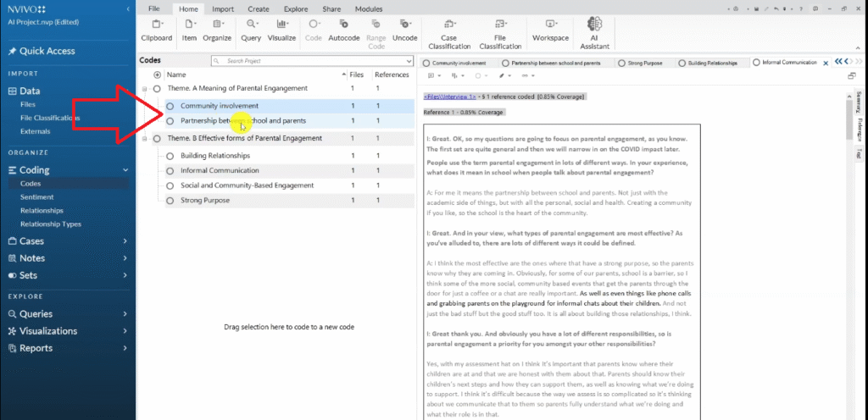Select the Building Relationships code row
Image resolution: width=868 pixels, height=420 pixels.
point(215,156)
